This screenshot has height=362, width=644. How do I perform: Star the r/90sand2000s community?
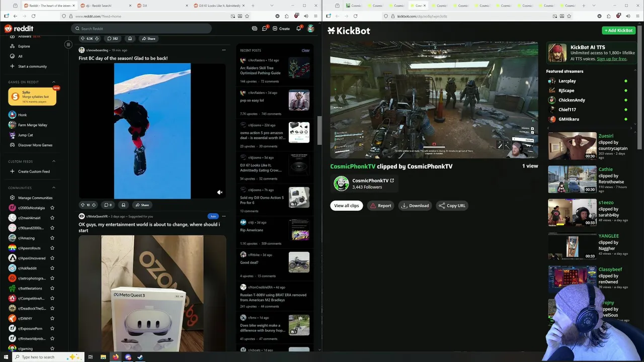[x=52, y=228]
